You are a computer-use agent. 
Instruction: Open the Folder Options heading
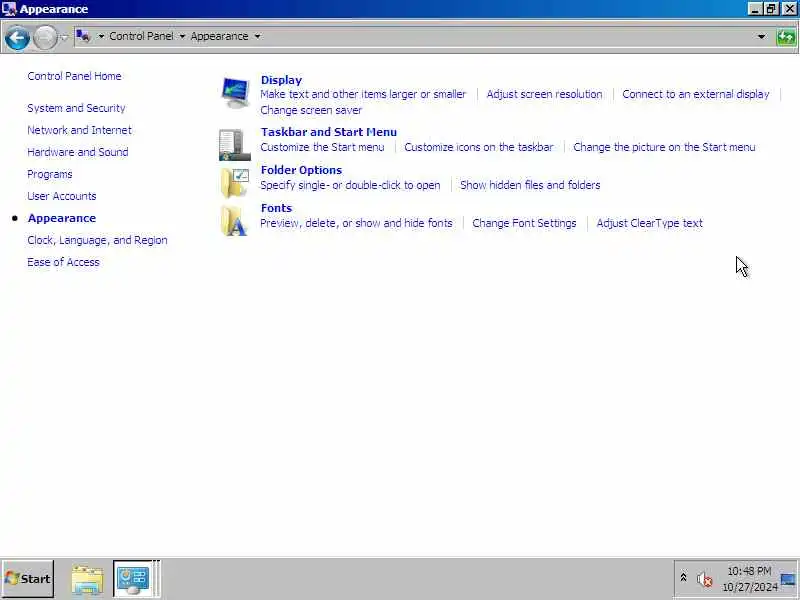click(x=301, y=170)
